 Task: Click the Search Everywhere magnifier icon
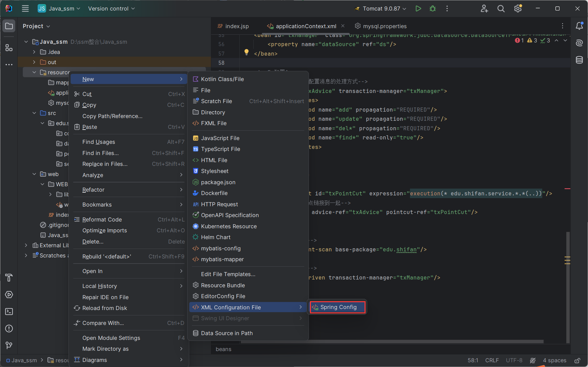[501, 8]
